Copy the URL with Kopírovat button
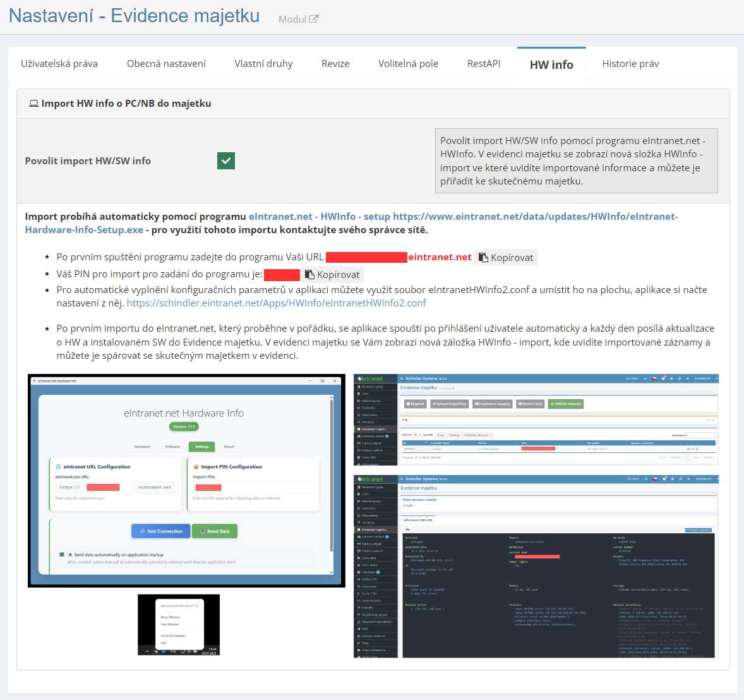Image resolution: width=744 pixels, height=700 pixels. point(506,257)
